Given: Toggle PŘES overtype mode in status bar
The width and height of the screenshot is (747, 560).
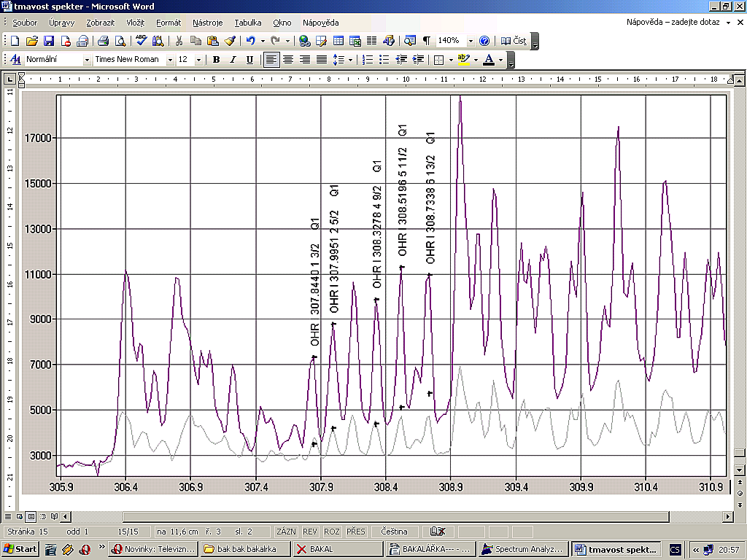Looking at the screenshot, I should click(x=356, y=532).
